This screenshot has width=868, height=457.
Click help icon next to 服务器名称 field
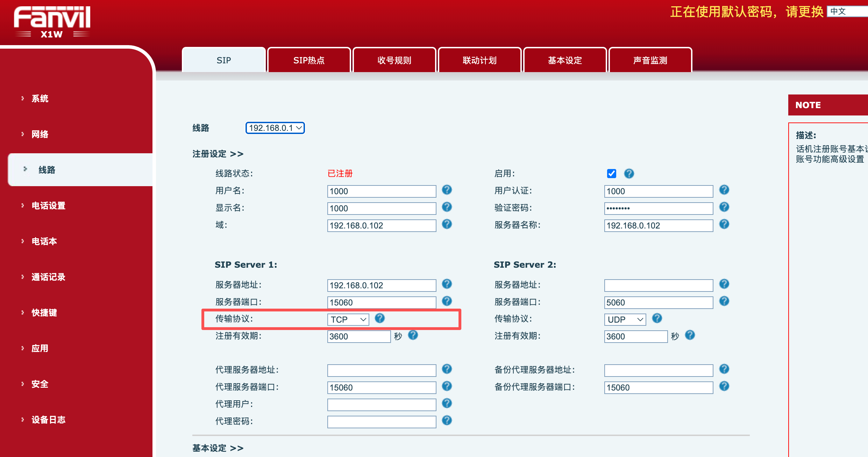(724, 224)
